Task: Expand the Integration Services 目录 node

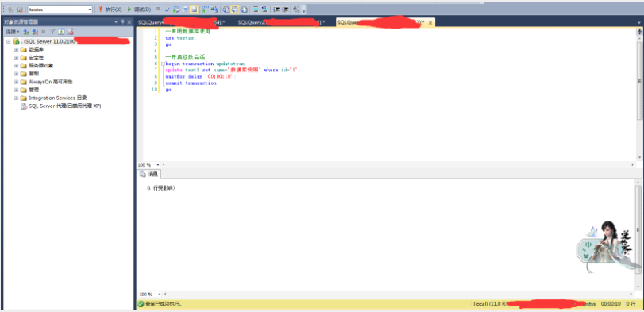Action: (x=17, y=98)
